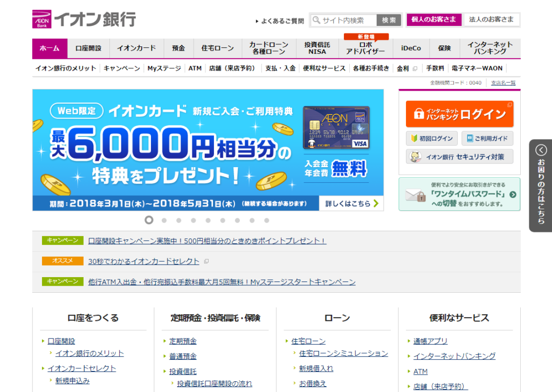Click external link icon next to 金利
Image resolution: width=552 pixels, height=392 pixels.
pyautogui.click(x=415, y=68)
